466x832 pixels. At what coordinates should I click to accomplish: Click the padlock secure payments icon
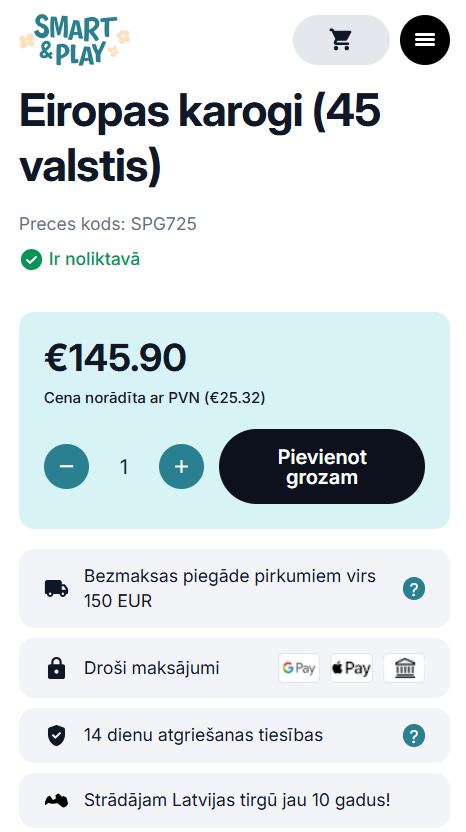56,669
